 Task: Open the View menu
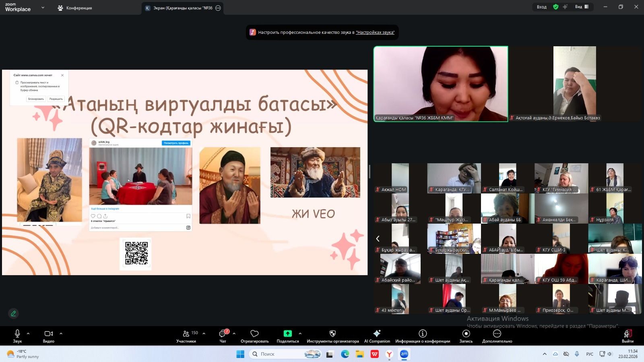(582, 7)
